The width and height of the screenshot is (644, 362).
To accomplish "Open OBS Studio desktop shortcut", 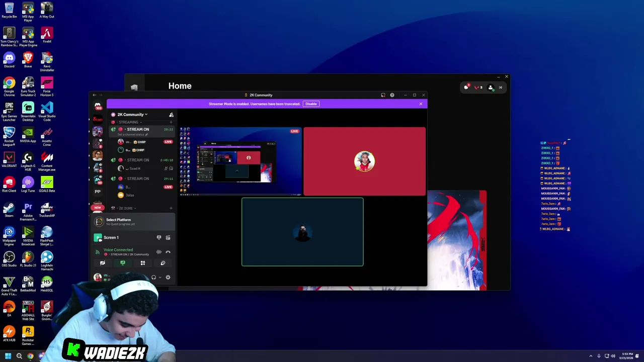I will pyautogui.click(x=9, y=258).
